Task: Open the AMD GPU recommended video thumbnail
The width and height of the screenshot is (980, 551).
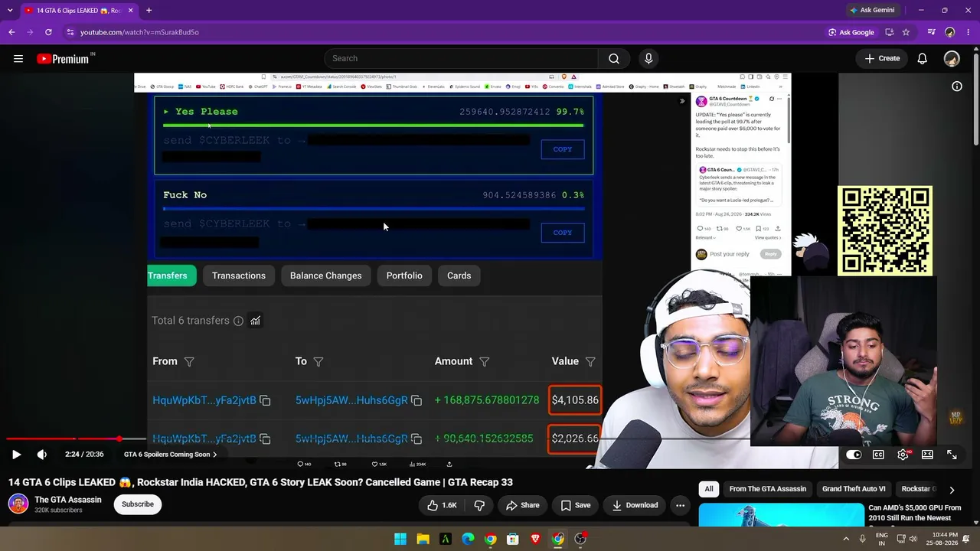Action: [781, 514]
